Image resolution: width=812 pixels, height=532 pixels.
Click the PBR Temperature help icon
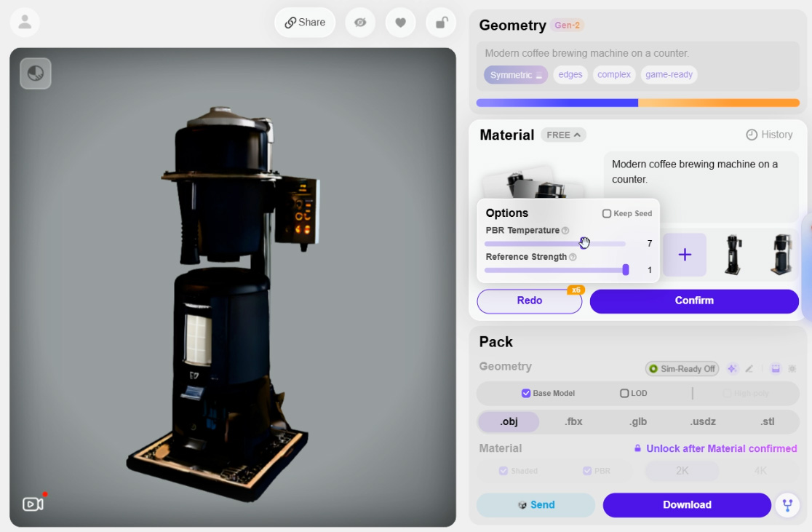[x=565, y=231]
